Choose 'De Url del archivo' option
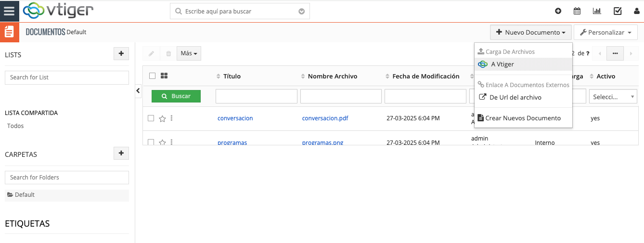The image size is (644, 243). (515, 97)
